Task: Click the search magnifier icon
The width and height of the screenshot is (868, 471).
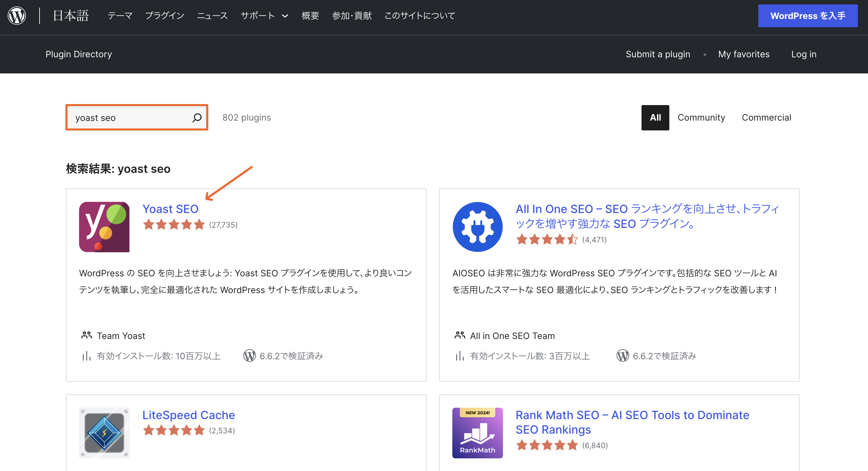Action: coord(197,118)
